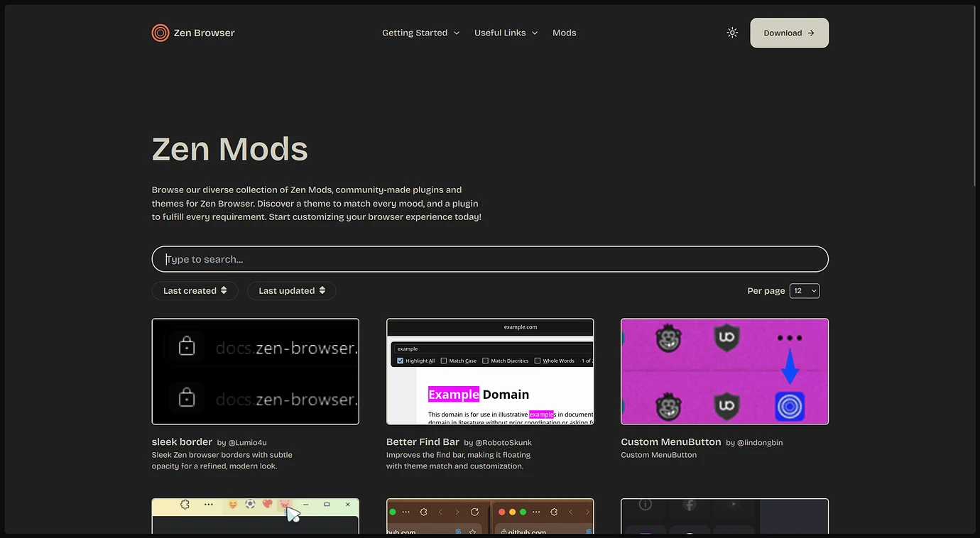Viewport: 980px width, 538px height.
Task: Sort by Last updated
Action: (x=291, y=290)
